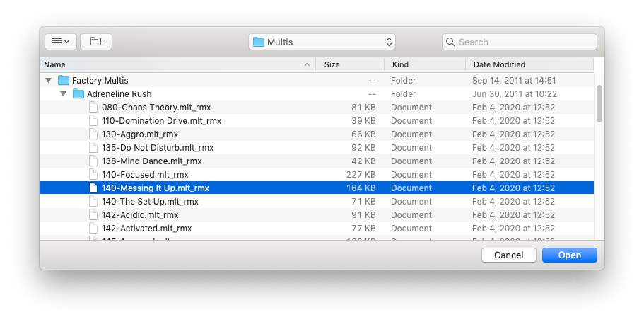Sort by Date Modified column
Viewport: 644px width, 322px height.
[x=527, y=64]
